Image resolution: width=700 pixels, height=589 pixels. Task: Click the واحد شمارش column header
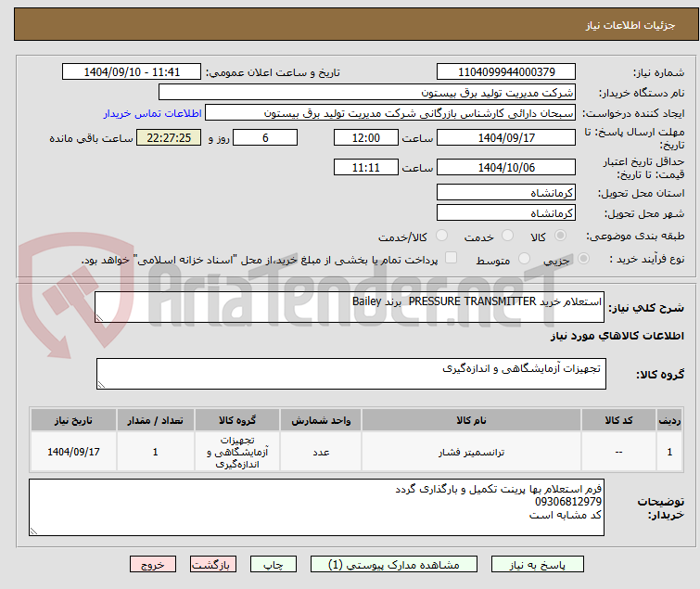(321, 420)
